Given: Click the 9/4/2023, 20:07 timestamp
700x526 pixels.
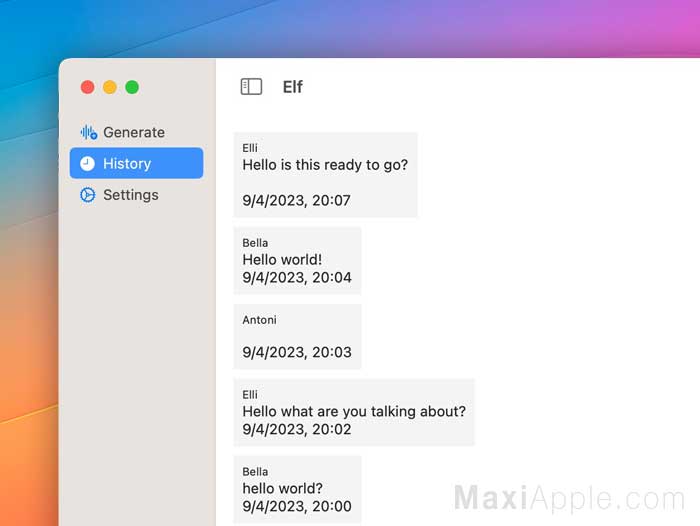Looking at the screenshot, I should pyautogui.click(x=296, y=200).
